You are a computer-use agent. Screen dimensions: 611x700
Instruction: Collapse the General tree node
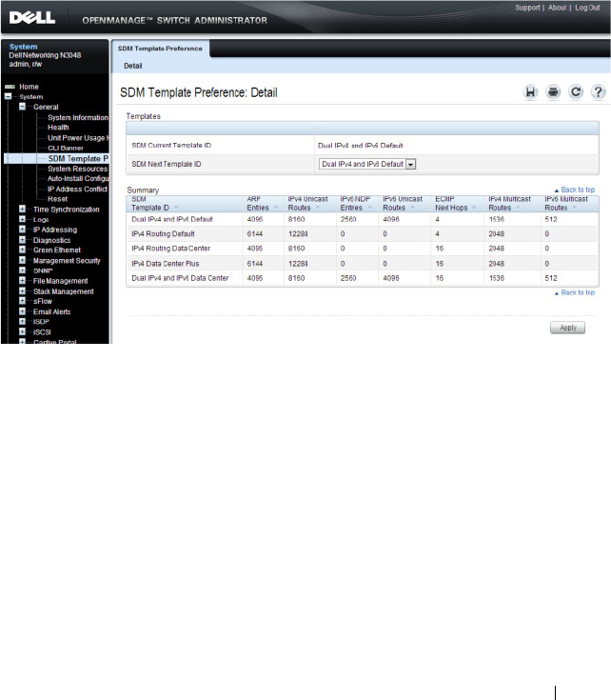(22, 107)
